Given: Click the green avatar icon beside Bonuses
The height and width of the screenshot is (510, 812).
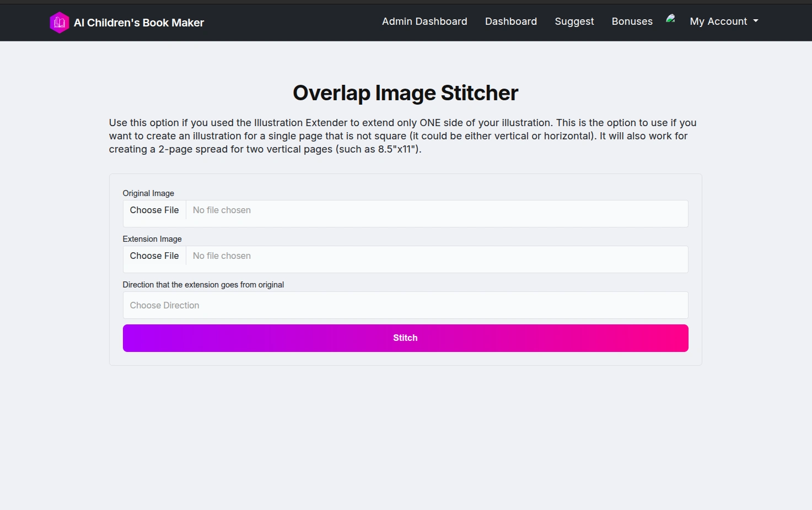Looking at the screenshot, I should click(x=670, y=18).
